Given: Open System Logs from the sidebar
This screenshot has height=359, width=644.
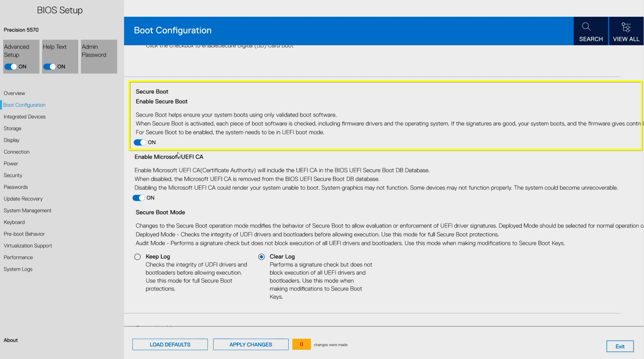Looking at the screenshot, I should pyautogui.click(x=18, y=269).
